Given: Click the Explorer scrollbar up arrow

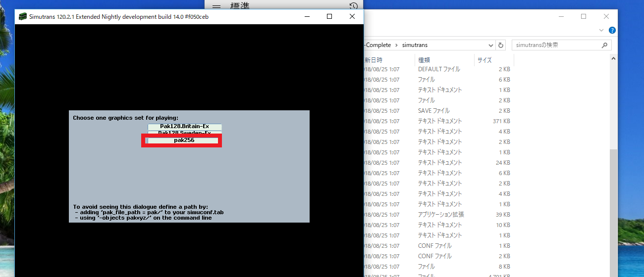Looking at the screenshot, I should [613, 58].
